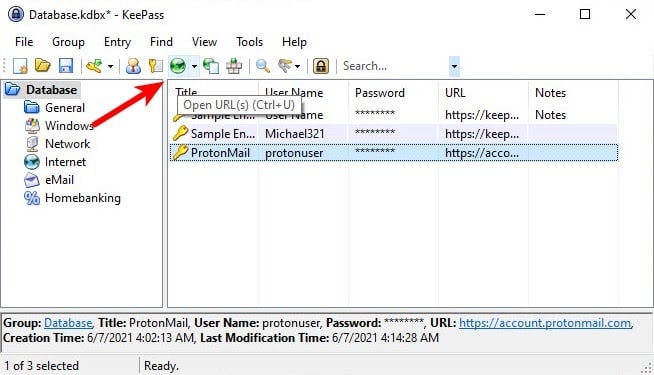The width and height of the screenshot is (654, 375).
Task: Open the File menu
Action: coord(24,42)
